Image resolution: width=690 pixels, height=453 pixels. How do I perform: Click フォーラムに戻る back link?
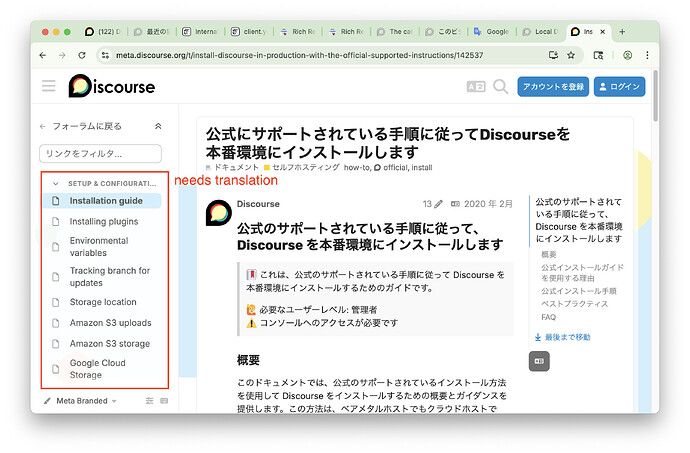point(81,126)
